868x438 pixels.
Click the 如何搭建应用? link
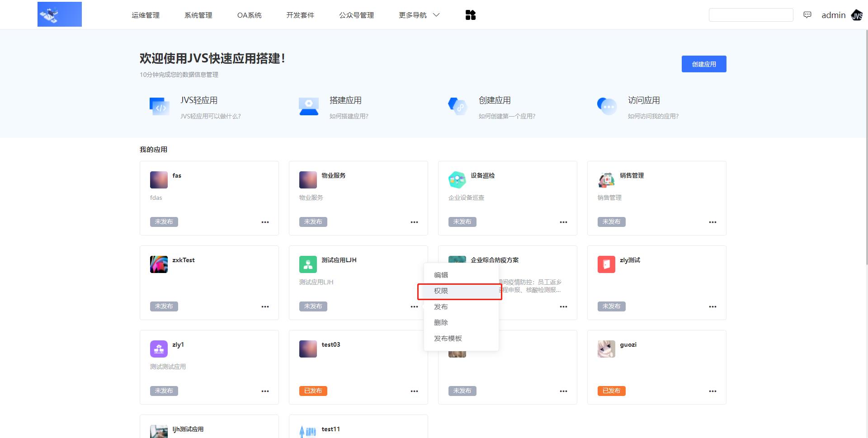tap(349, 116)
